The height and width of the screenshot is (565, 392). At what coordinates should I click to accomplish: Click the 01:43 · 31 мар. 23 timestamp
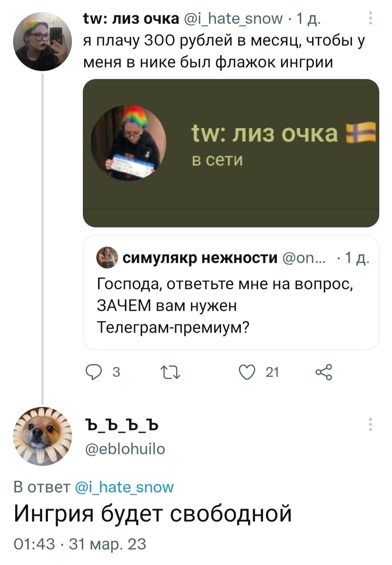tap(80, 544)
